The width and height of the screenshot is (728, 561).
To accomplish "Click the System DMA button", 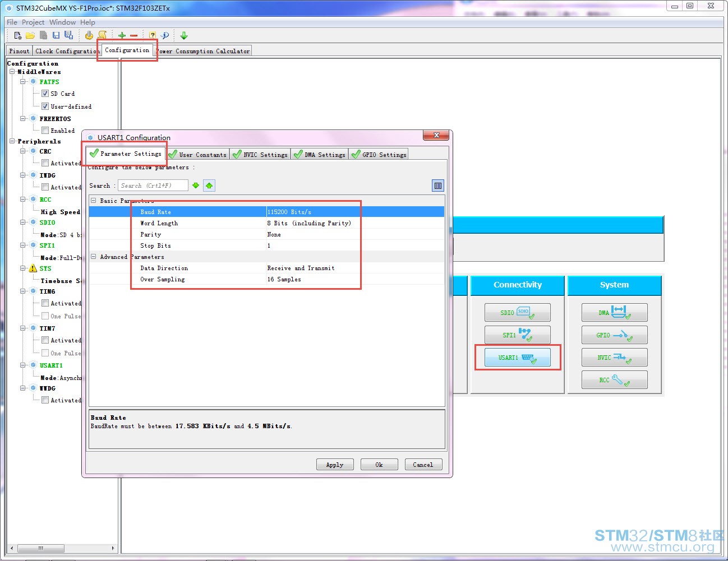I will [614, 313].
